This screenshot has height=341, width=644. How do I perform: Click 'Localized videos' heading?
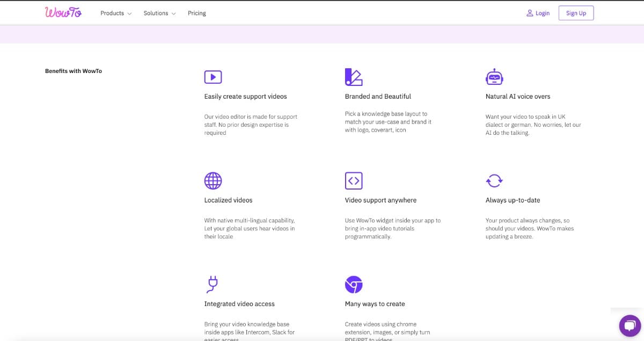[x=228, y=200]
